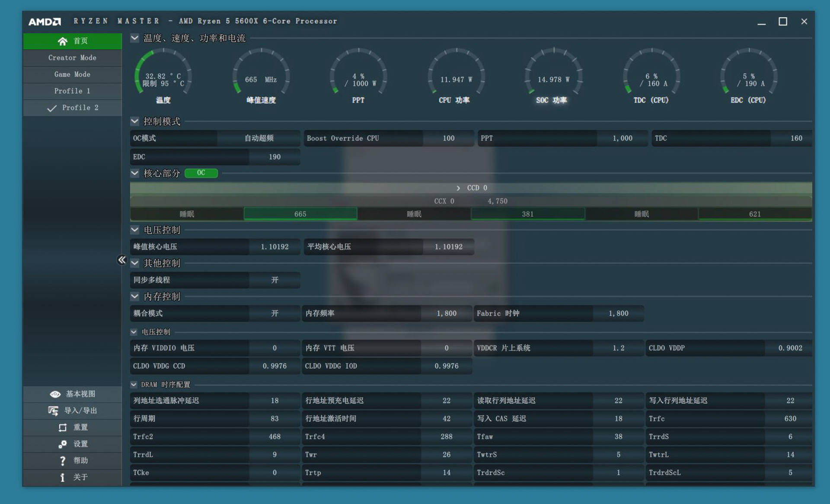Image resolution: width=830 pixels, height=504 pixels.
Task: Click the settings gear icon
Action: (63, 444)
